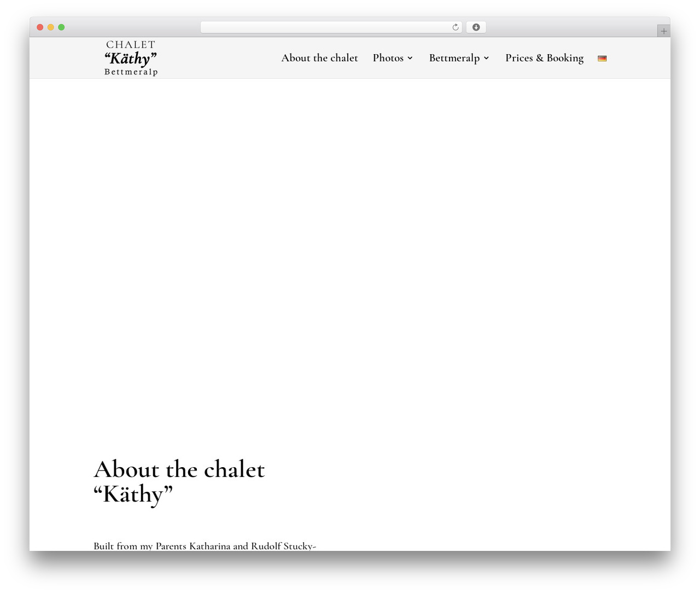The width and height of the screenshot is (700, 593).
Task: Click the Chalet Käthy Bettmeralp logo
Action: 131,57
